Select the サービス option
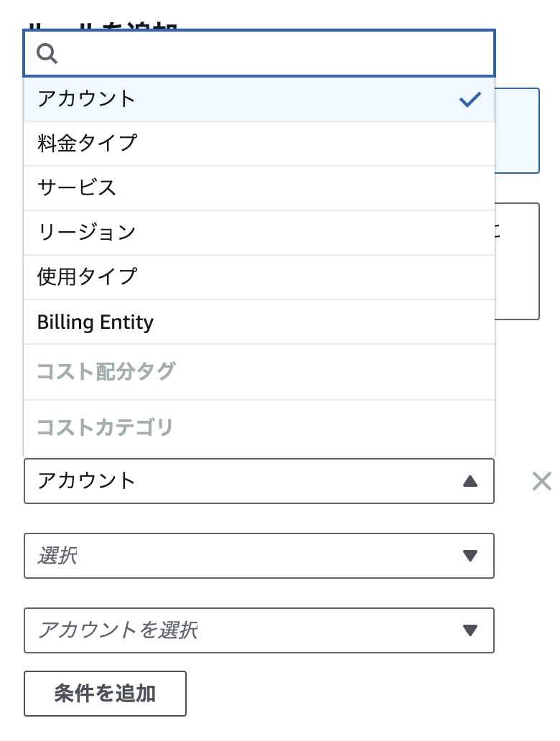Screen dimensions: 560x741 point(259,188)
